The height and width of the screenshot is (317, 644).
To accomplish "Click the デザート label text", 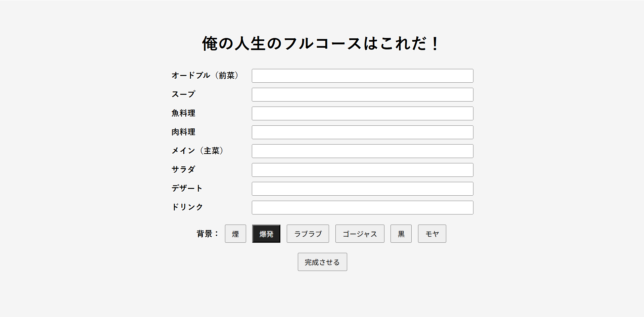I will (x=187, y=188).
